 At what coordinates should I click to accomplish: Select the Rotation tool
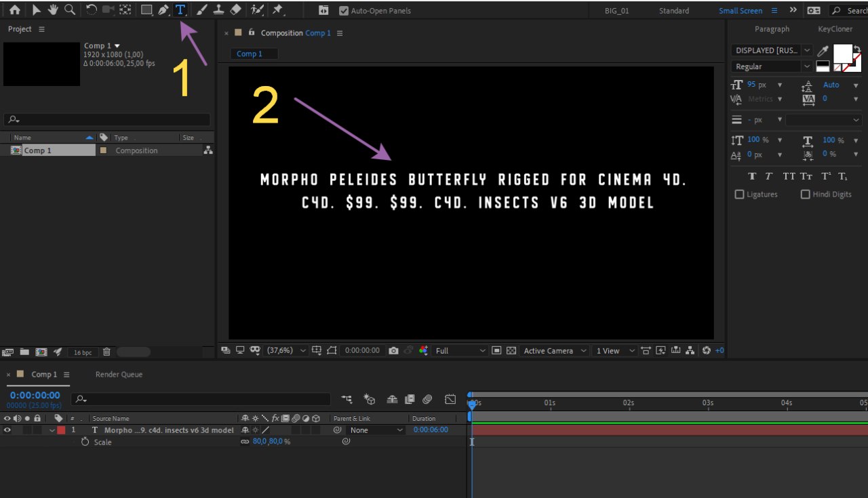click(x=92, y=10)
